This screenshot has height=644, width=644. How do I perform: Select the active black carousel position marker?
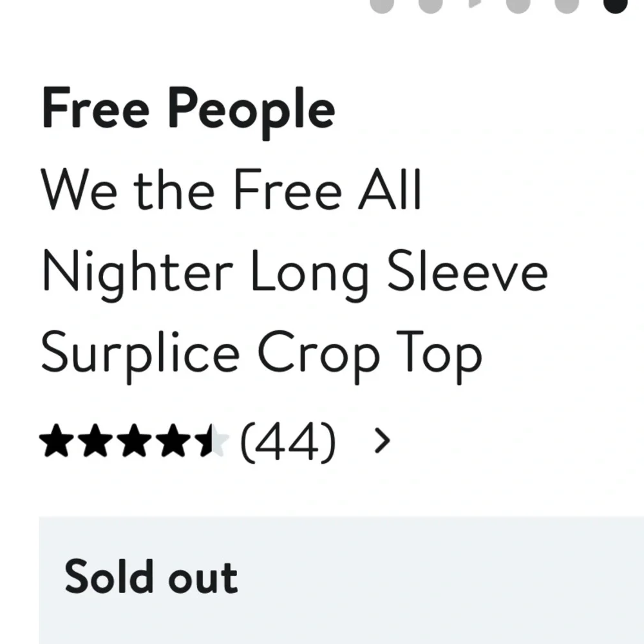coord(615,6)
